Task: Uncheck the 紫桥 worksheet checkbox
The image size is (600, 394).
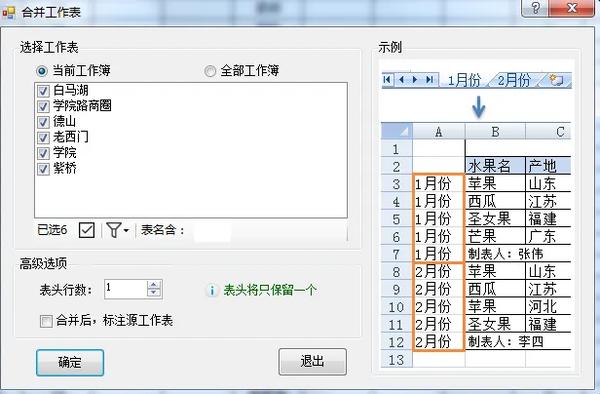Action: [x=43, y=169]
